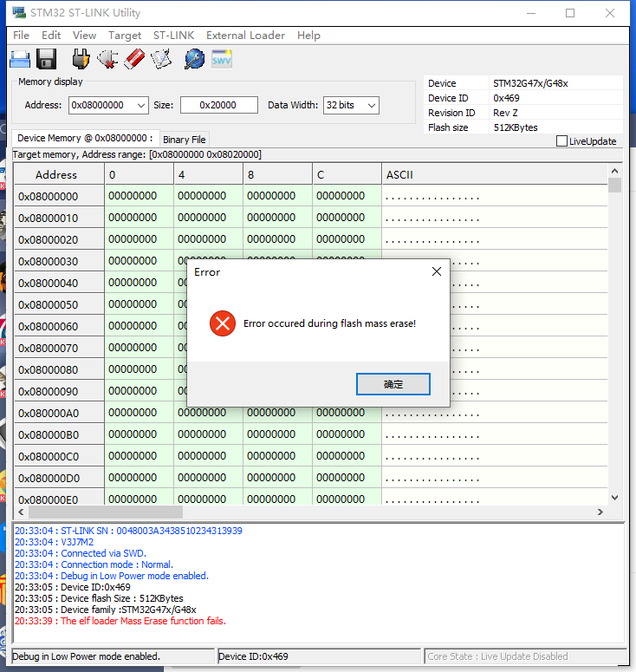Open the SWV serial wire viewer icon

pyautogui.click(x=222, y=59)
